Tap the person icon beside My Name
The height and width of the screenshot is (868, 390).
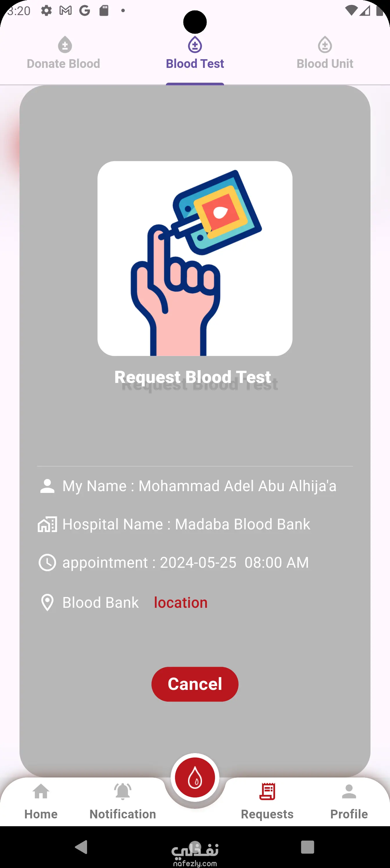click(47, 486)
